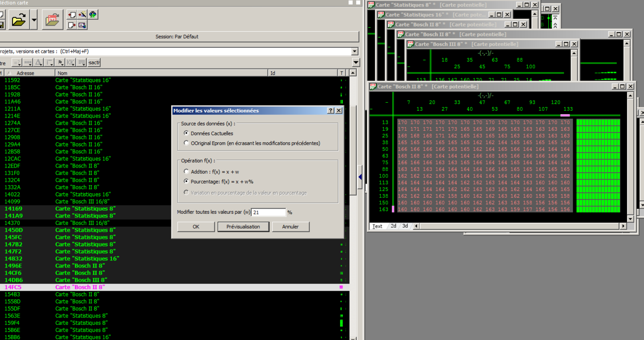Click the Annuler button in the dialog
Screen dimensions: 644x340
[x=290, y=227]
